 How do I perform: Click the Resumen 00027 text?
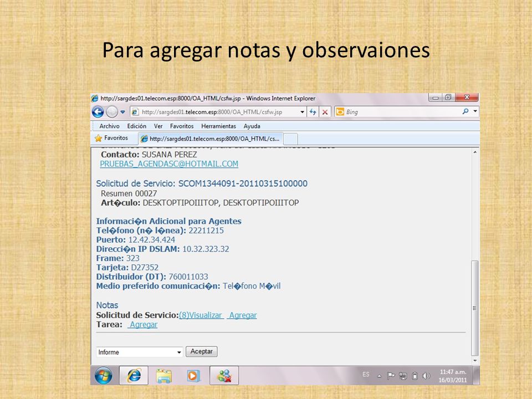[129, 194]
